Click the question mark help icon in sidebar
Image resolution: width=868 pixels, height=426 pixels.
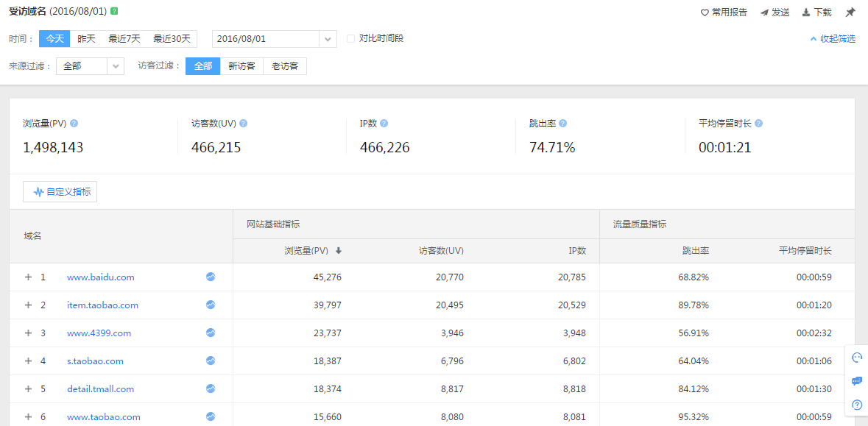pyautogui.click(x=857, y=405)
